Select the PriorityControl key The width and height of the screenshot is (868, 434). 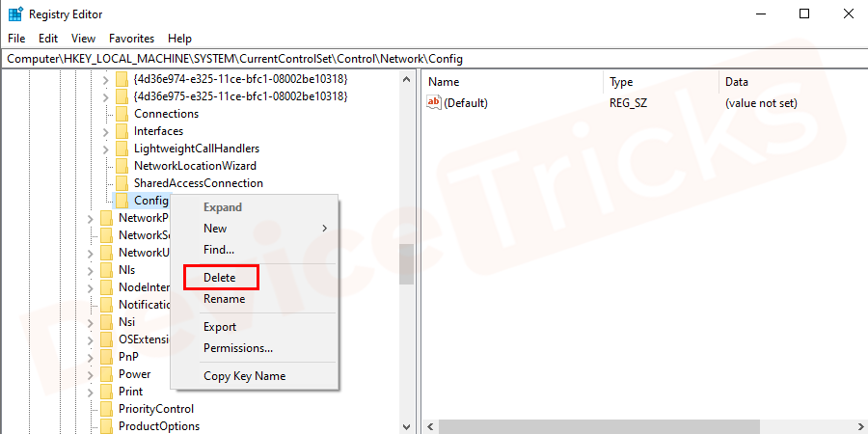(156, 409)
